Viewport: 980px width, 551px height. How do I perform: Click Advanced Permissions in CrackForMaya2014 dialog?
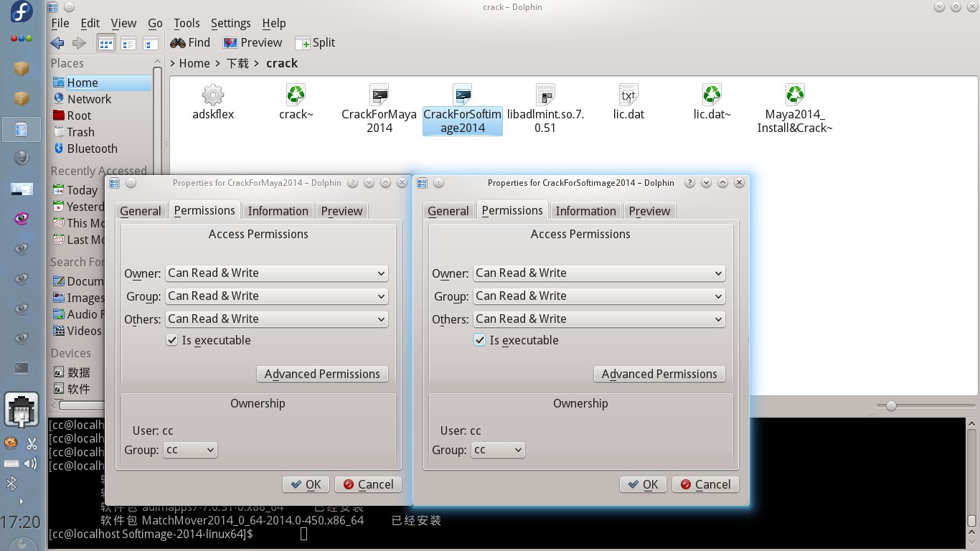coord(322,374)
